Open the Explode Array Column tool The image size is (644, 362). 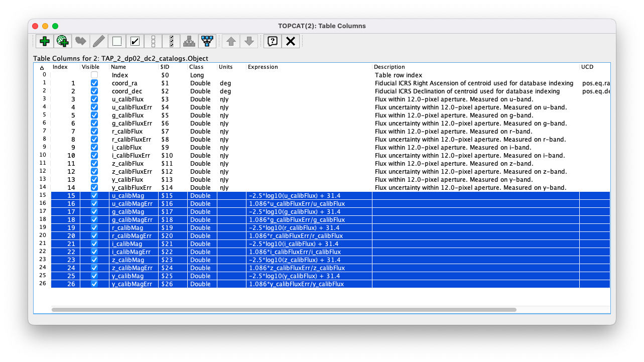click(x=189, y=41)
